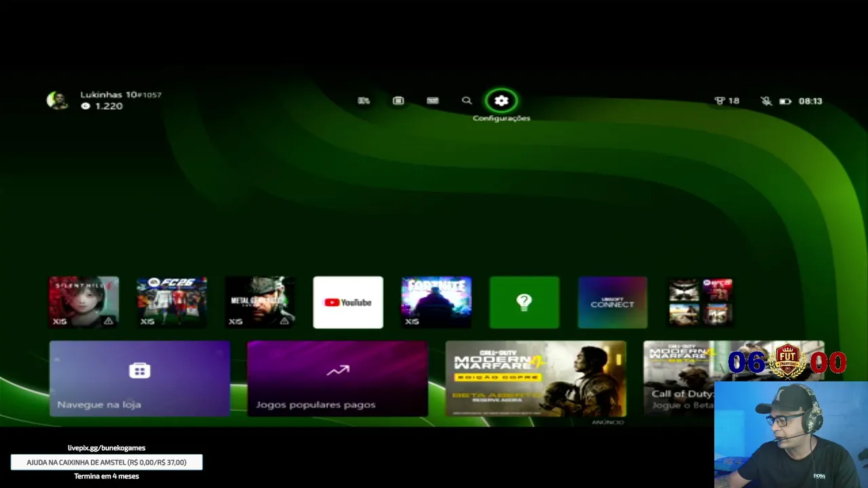
Task: Open the green lightbulb tips tile
Action: point(524,302)
